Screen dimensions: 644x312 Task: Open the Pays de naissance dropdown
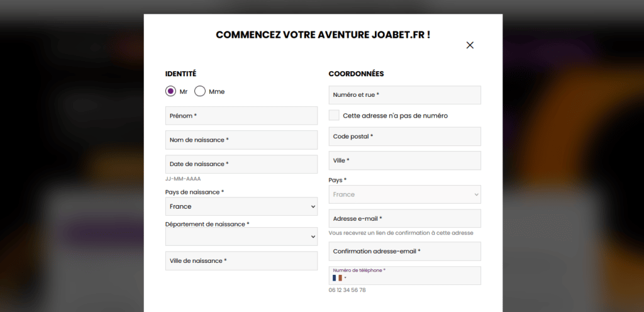coord(241,206)
